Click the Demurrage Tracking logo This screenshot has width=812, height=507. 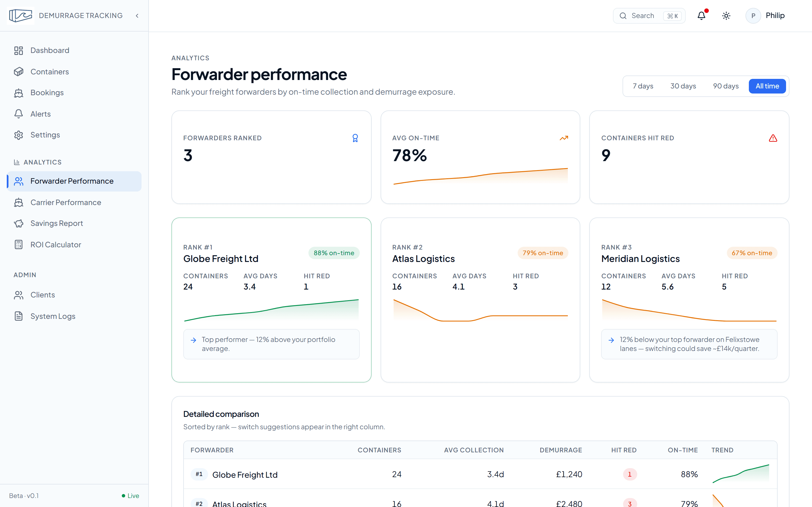click(x=21, y=16)
